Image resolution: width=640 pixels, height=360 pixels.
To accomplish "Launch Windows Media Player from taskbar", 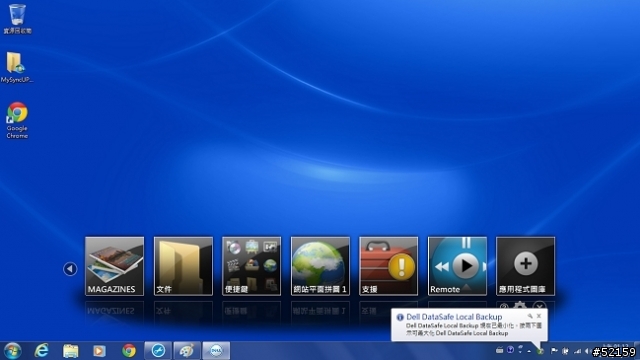I will click(x=99, y=351).
